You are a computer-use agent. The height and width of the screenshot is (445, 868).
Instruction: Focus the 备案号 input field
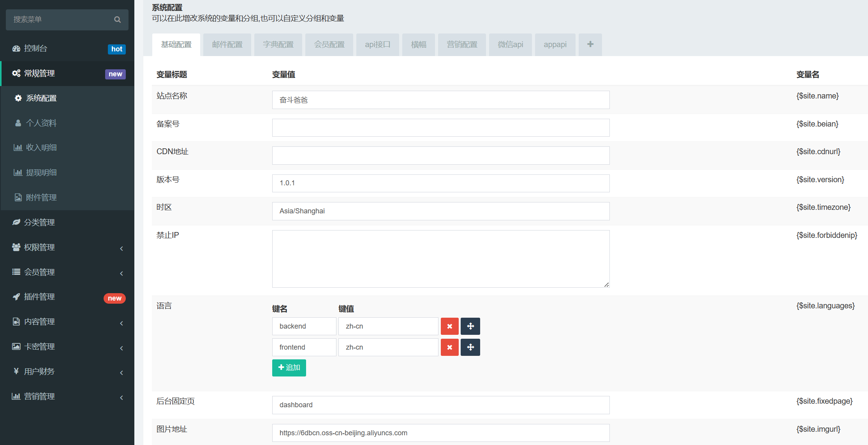click(441, 128)
